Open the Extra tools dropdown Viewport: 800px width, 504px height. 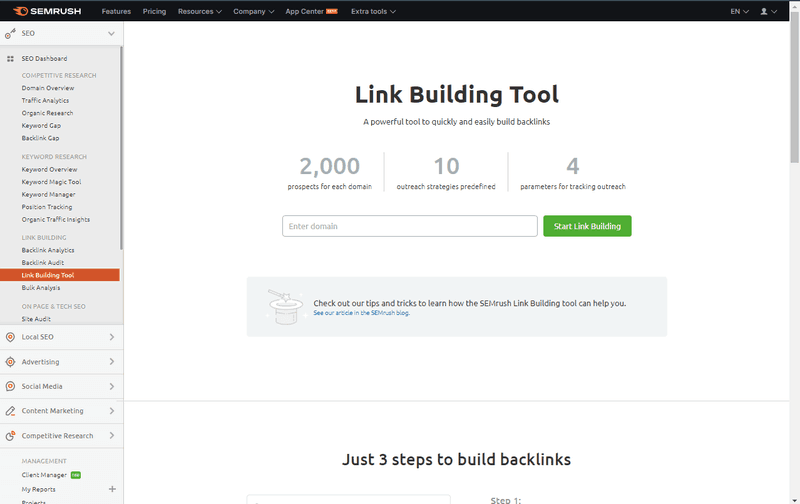[373, 11]
